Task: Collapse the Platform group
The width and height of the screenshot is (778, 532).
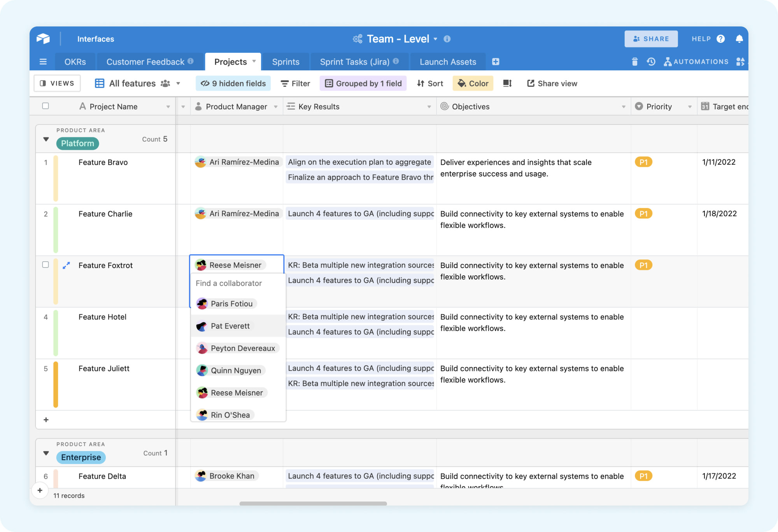Action: (x=46, y=139)
